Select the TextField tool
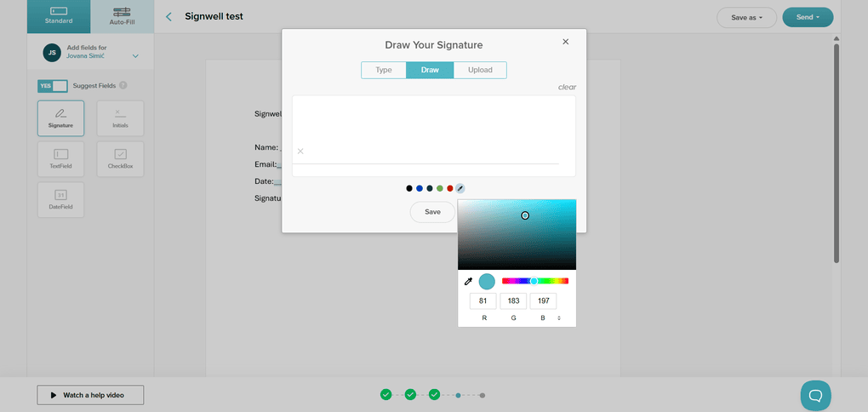 60,159
